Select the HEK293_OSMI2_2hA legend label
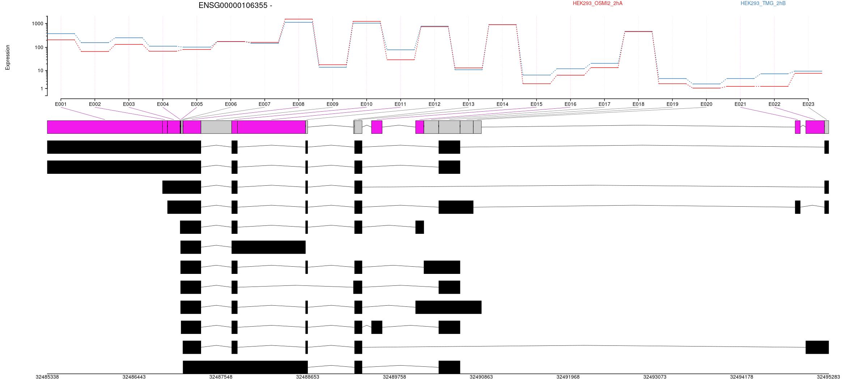This screenshot has width=868, height=383. 597,3
